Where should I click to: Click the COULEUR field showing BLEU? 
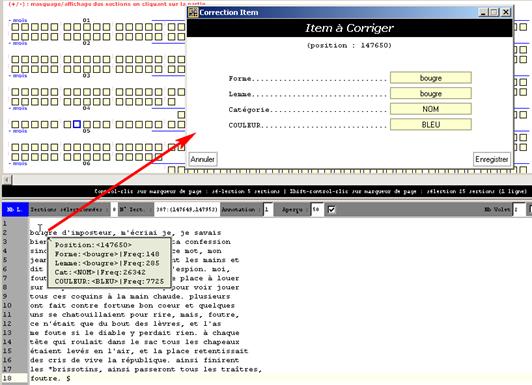tap(431, 124)
